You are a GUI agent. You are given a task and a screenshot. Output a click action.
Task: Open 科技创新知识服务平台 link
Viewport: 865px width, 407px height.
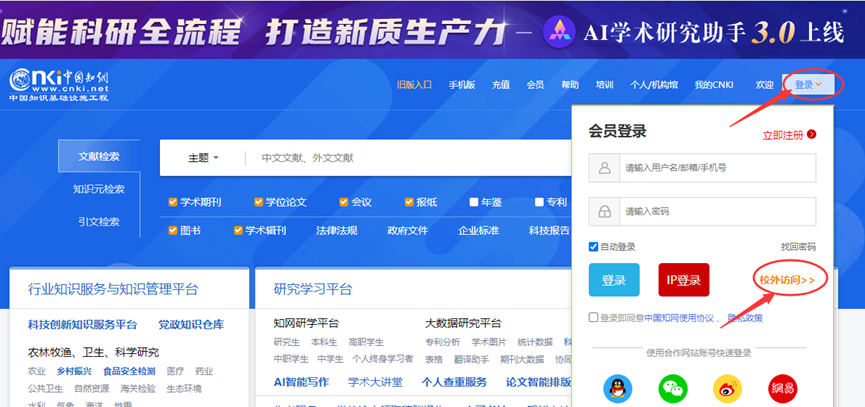coord(82,324)
